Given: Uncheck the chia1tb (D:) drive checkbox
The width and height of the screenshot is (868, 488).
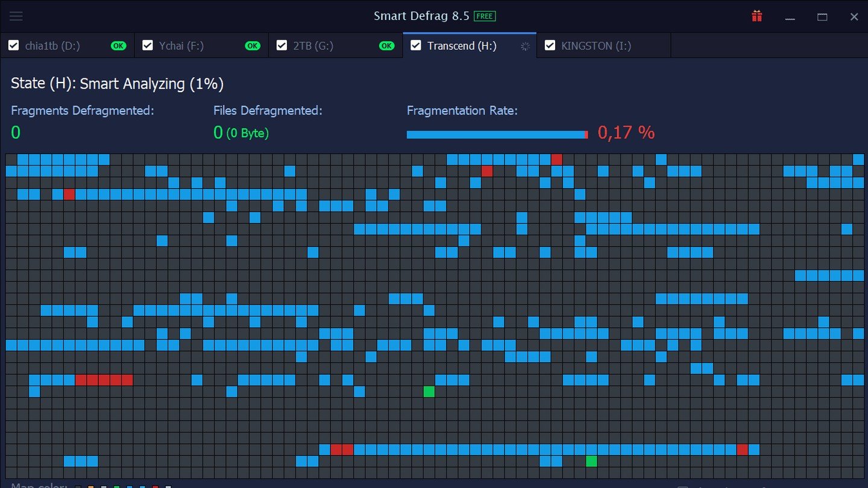Looking at the screenshot, I should tap(14, 46).
